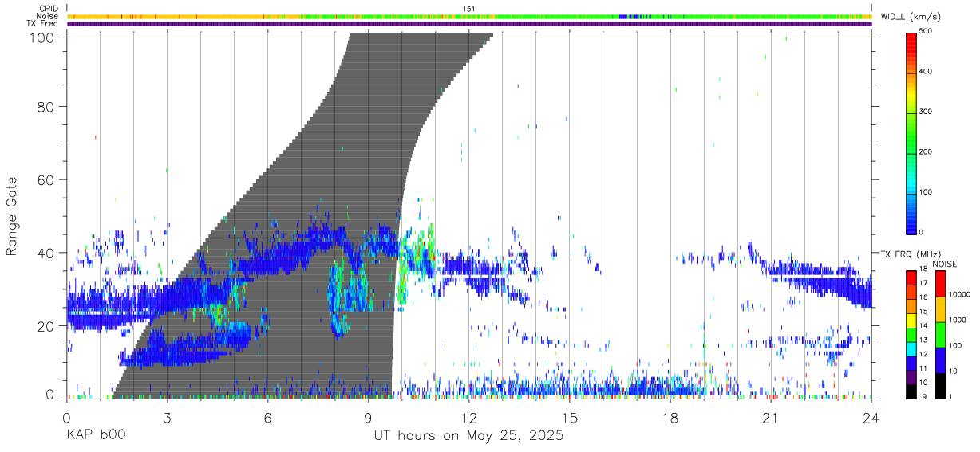Click the KAP b00 radar beam label

pos(96,436)
